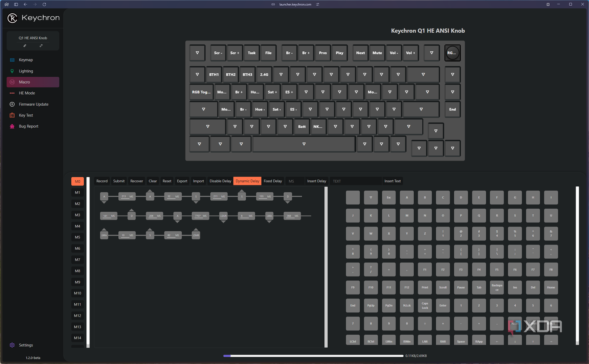Select macro slot M12
Screen dimensions: 589x364
click(77, 316)
